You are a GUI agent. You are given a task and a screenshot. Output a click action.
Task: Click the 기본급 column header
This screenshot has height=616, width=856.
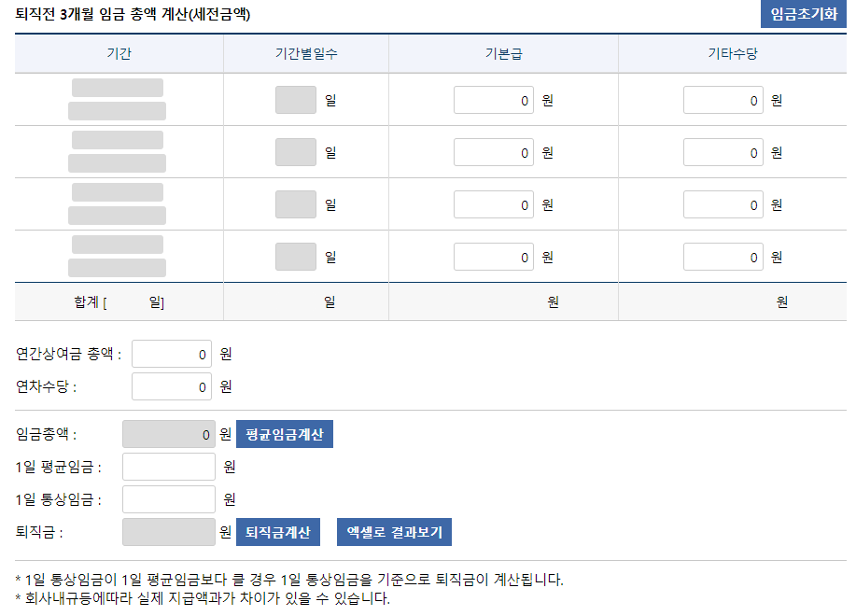(503, 53)
